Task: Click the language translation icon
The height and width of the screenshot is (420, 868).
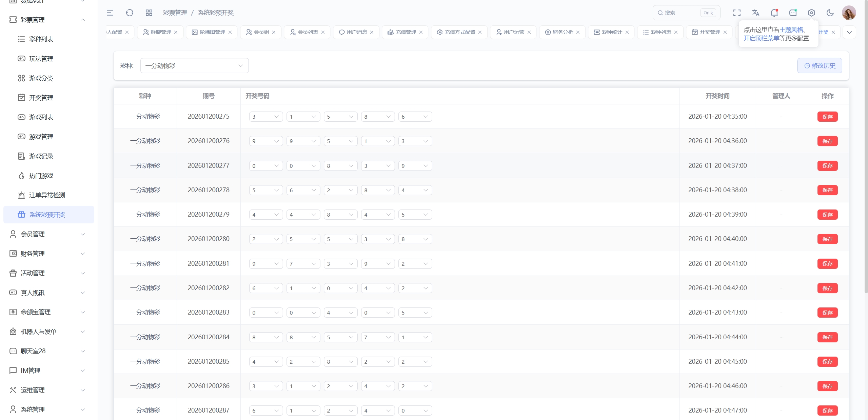Action: (755, 13)
